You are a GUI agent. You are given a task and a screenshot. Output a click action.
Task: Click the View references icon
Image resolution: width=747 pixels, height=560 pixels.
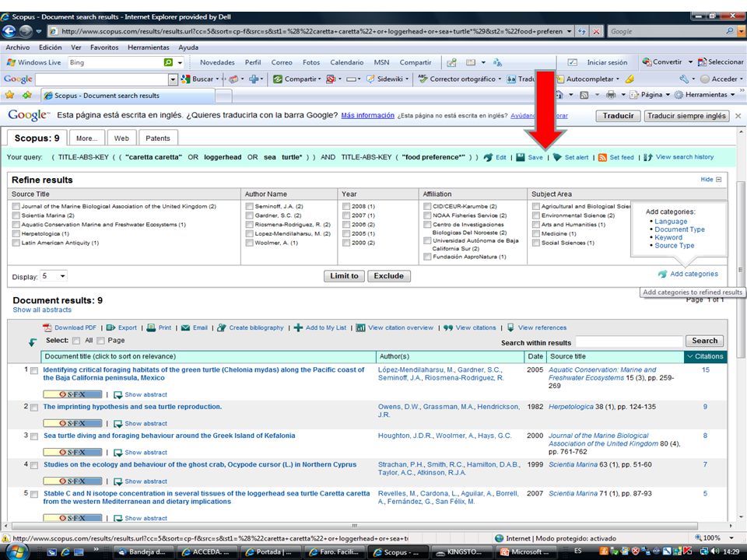coord(510,327)
